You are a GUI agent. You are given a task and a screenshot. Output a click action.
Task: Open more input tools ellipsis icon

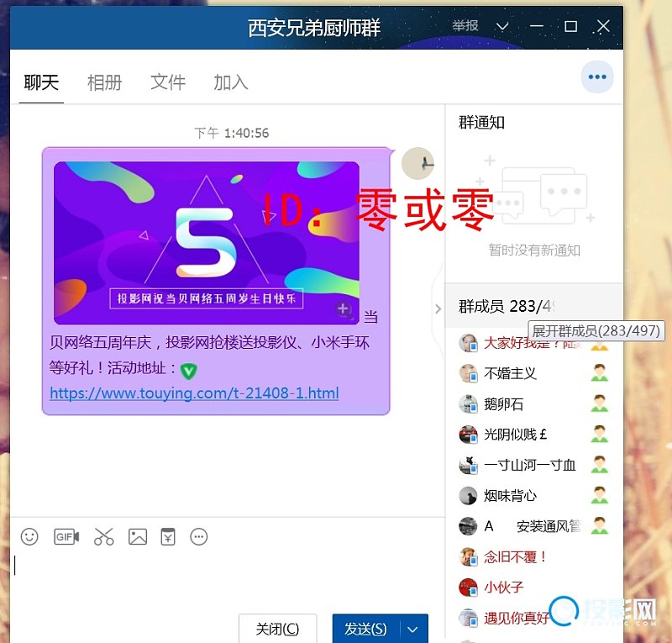point(199,536)
